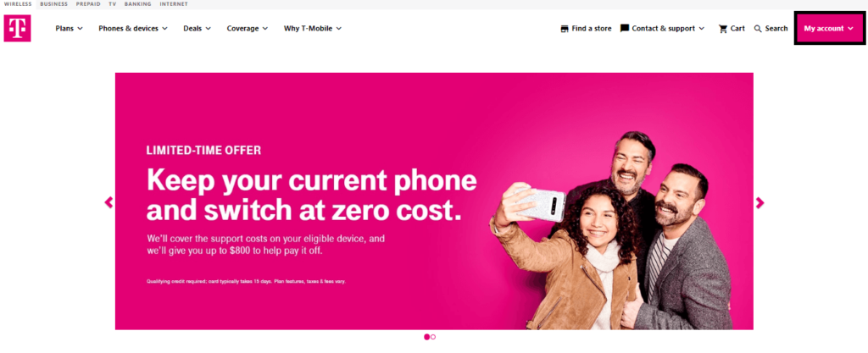Click the Keep your current phone banner

coord(434,201)
